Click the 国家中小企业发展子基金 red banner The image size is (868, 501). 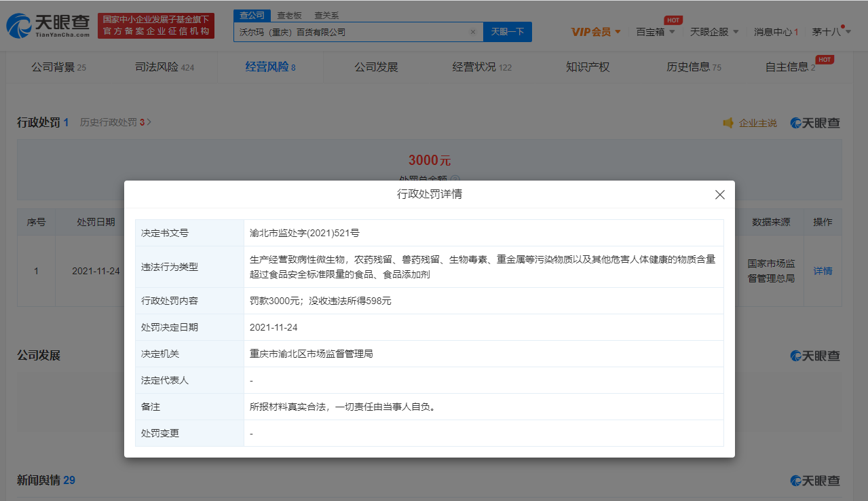pos(155,26)
